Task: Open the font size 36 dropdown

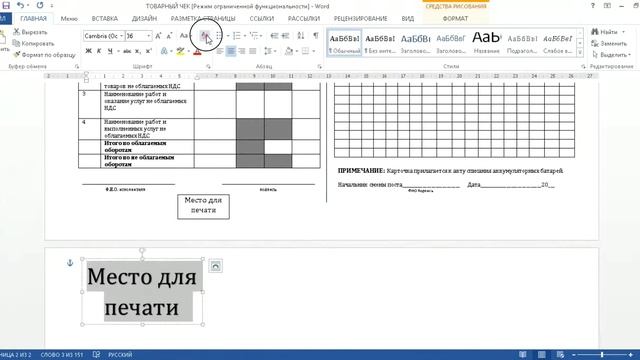Action: 149,36
